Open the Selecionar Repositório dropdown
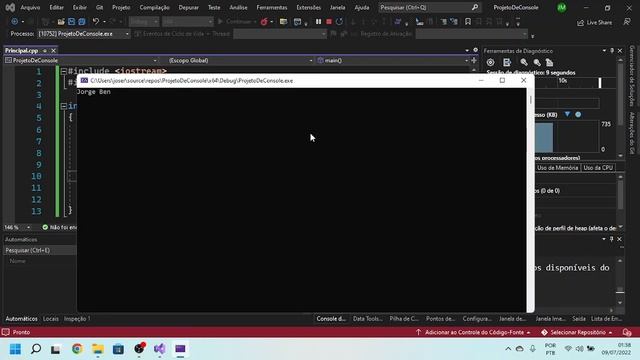Viewport: 640px width, 360px height. (x=577, y=332)
